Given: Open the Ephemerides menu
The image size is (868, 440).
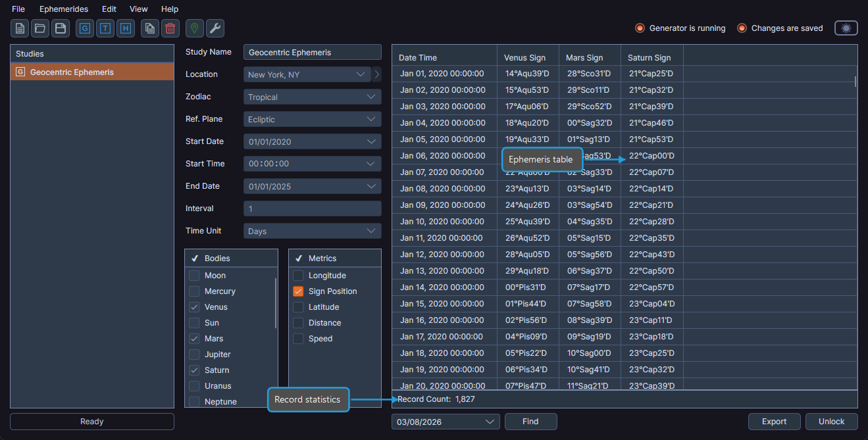Looking at the screenshot, I should tap(63, 9).
